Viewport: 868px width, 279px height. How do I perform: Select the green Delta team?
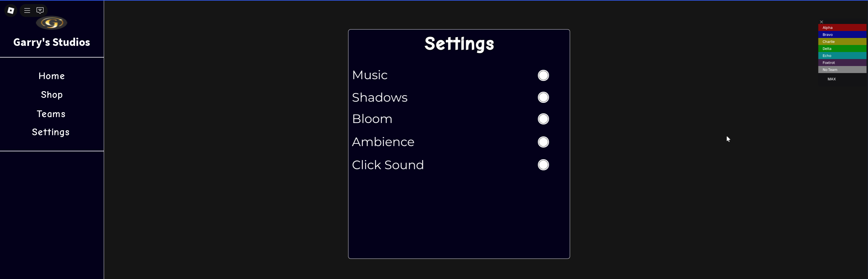pyautogui.click(x=842, y=49)
